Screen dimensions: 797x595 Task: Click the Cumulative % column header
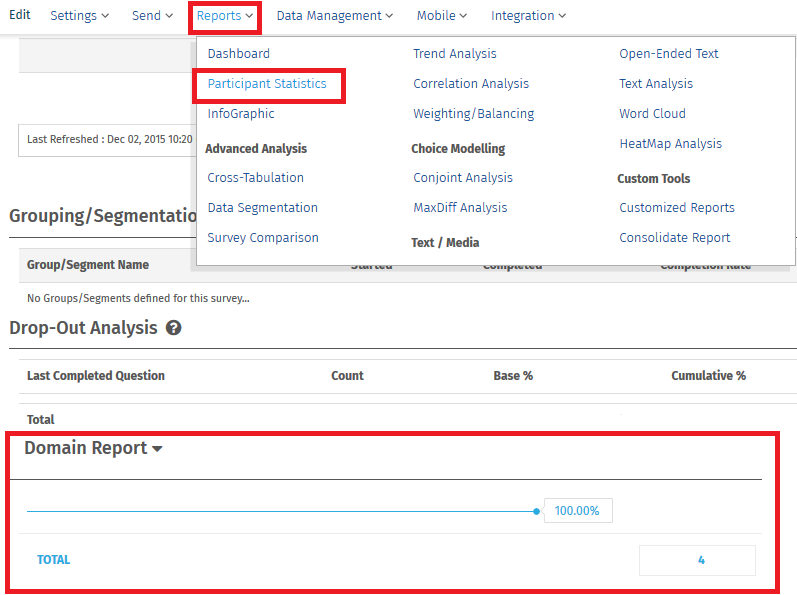point(708,375)
